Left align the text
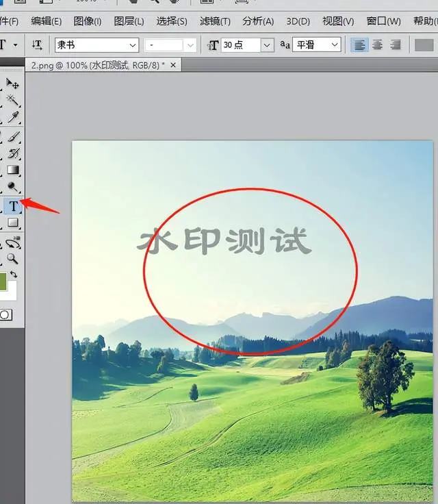438x504 pixels. pyautogui.click(x=359, y=45)
